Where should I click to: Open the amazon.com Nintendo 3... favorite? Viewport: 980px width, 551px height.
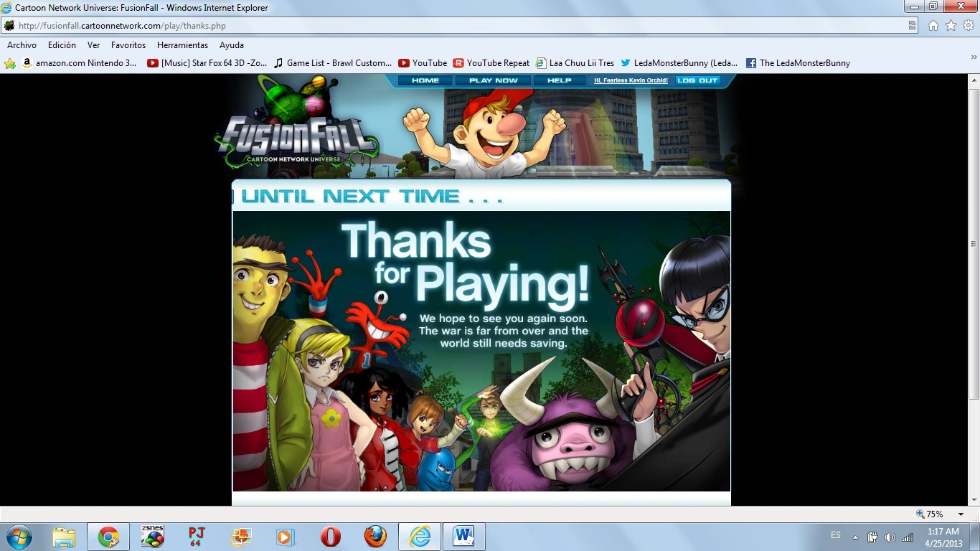tap(80, 63)
